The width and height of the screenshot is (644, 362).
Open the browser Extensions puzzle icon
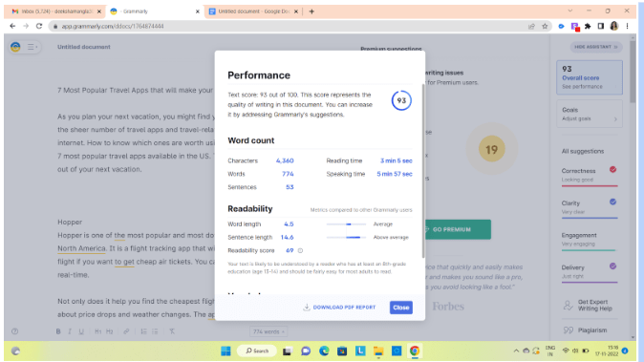pos(588,27)
